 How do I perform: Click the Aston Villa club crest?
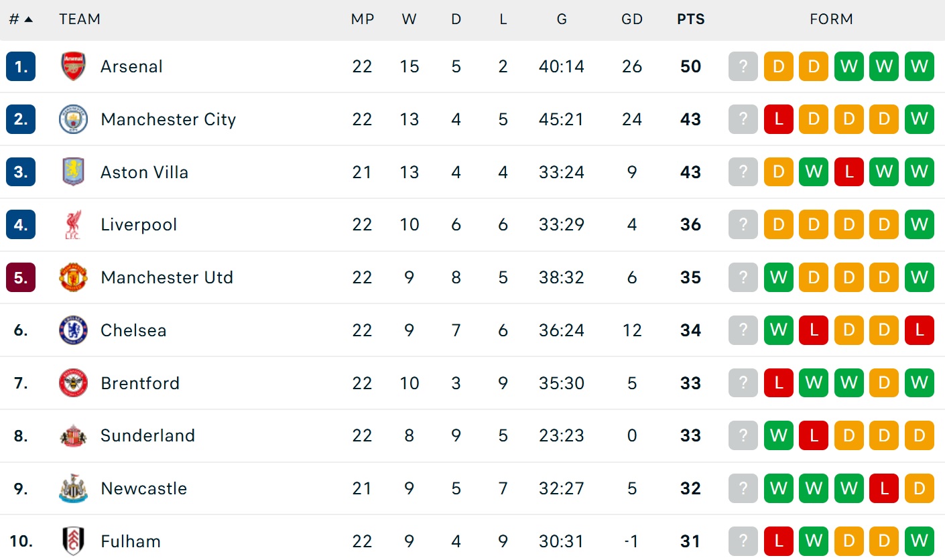coord(73,172)
